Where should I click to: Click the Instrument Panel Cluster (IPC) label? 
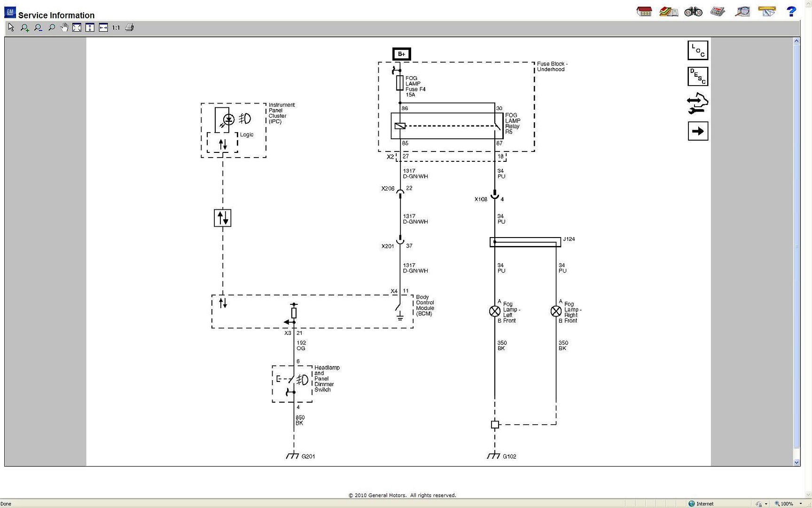[281, 113]
